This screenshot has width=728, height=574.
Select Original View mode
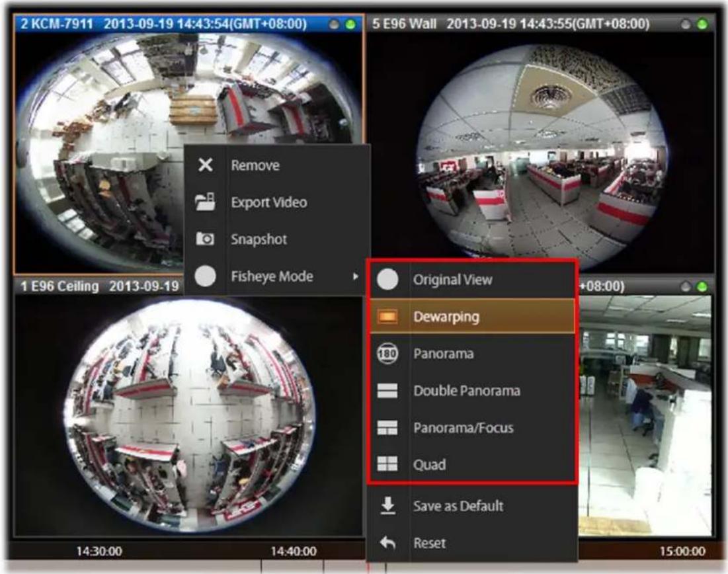tap(472, 280)
